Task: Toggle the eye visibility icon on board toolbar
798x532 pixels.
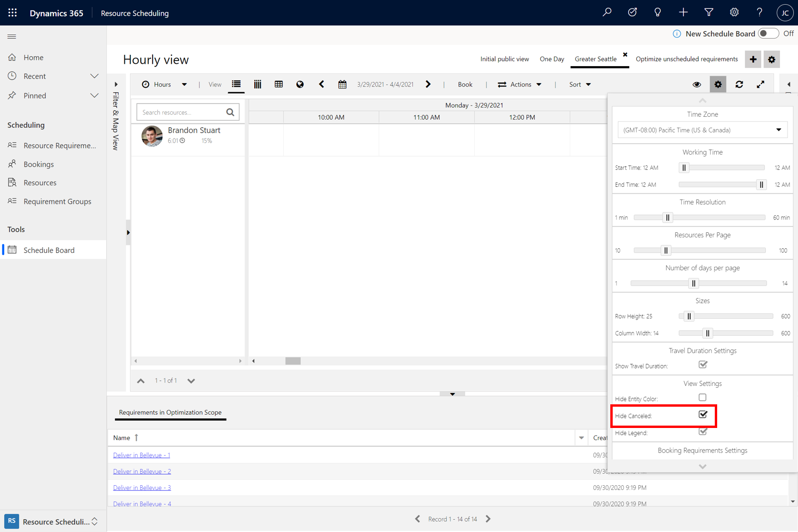Action: pyautogui.click(x=697, y=84)
